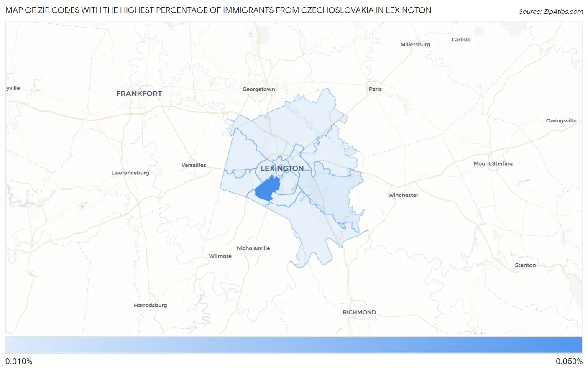Click the dark blue highlighted zip code area
The width and height of the screenshot is (588, 370).
[267, 189]
